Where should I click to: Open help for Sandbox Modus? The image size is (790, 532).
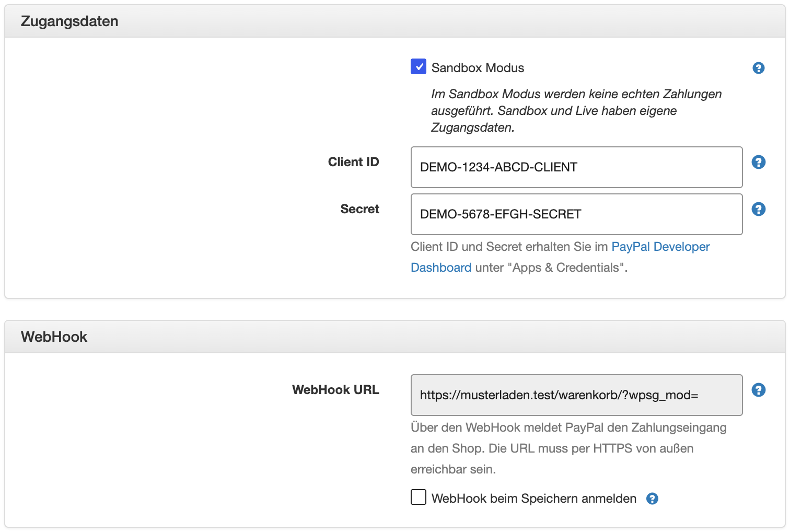point(758,68)
